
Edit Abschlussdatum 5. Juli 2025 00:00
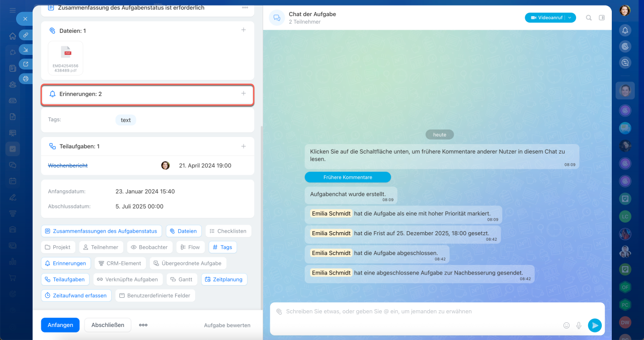(139, 206)
